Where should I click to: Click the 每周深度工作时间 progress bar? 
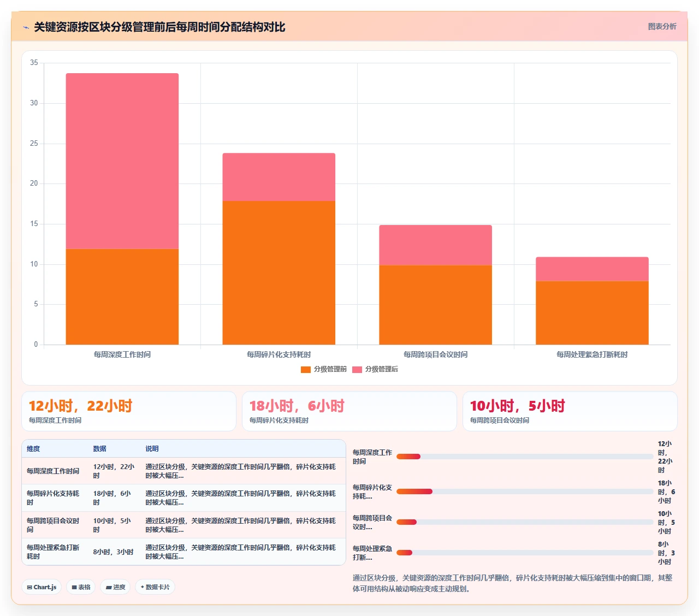[525, 457]
